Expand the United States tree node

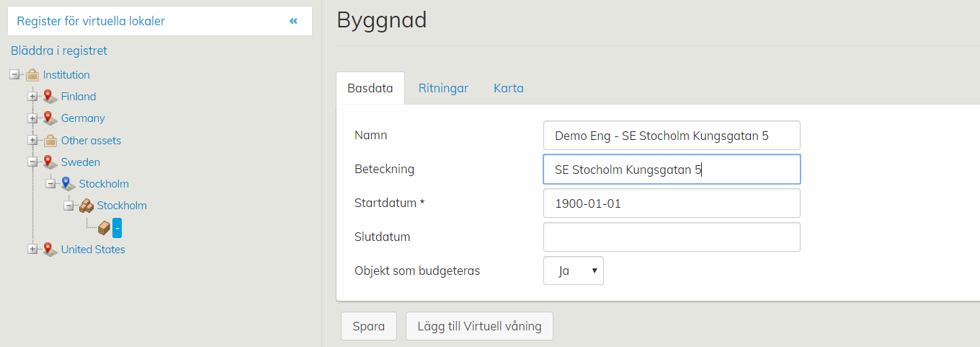[32, 250]
